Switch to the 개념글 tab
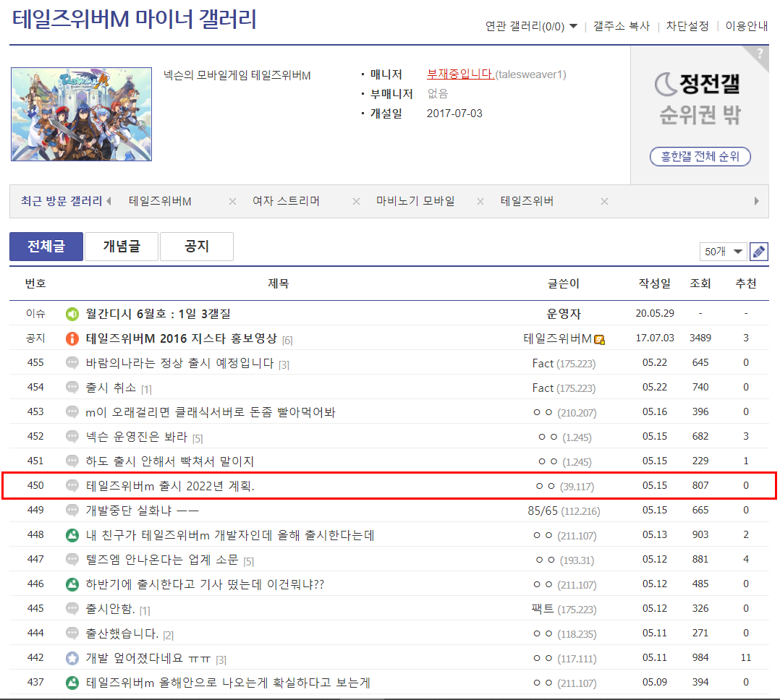780x700 pixels. tap(122, 247)
